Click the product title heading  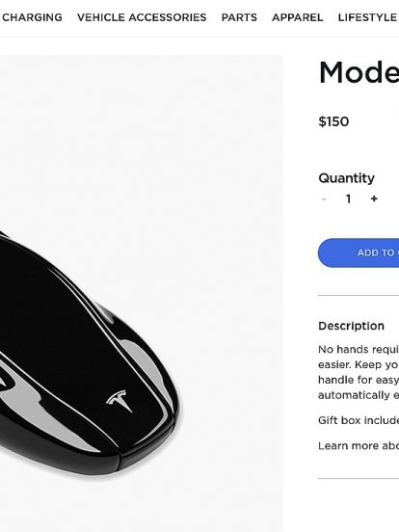pyautogui.click(x=359, y=73)
